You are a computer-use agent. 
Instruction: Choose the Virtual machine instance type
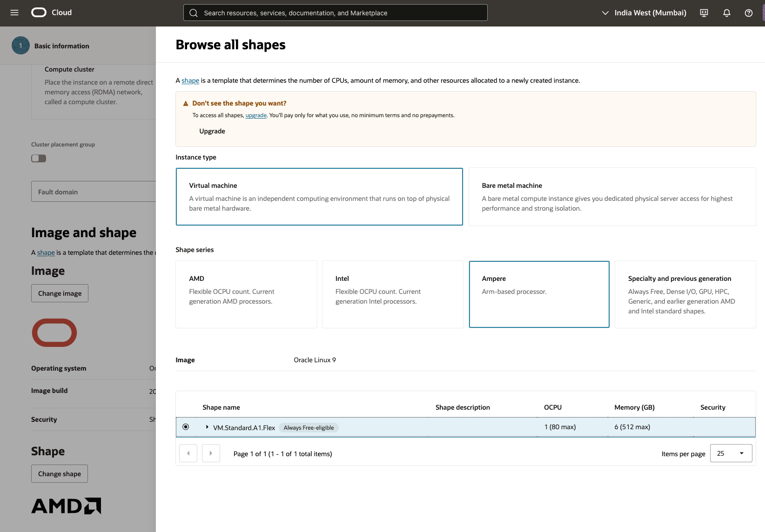coord(319,197)
